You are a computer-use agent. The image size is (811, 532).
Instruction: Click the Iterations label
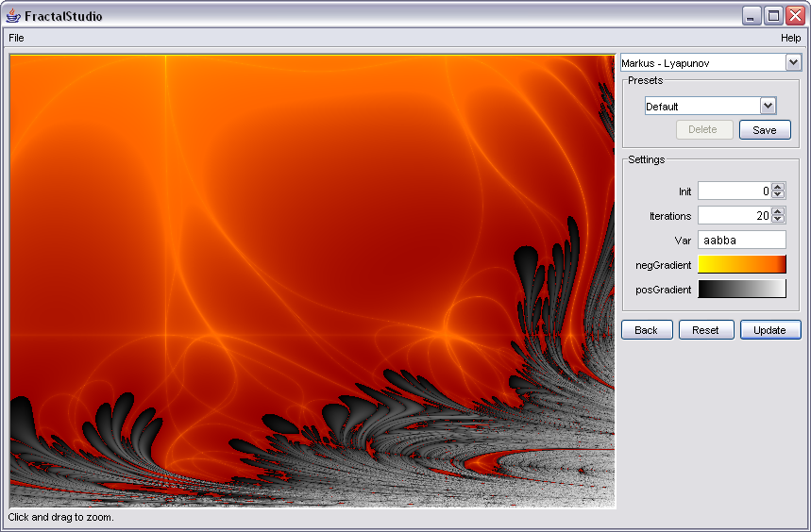click(670, 216)
